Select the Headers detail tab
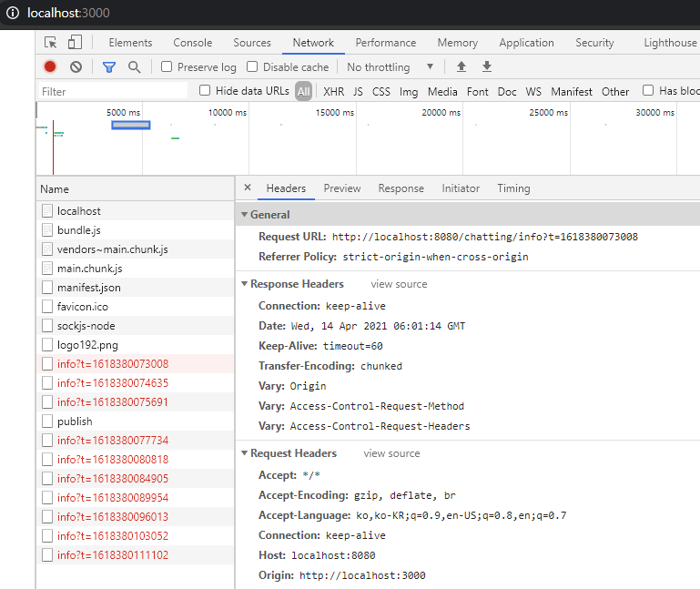The image size is (700, 589). (286, 188)
